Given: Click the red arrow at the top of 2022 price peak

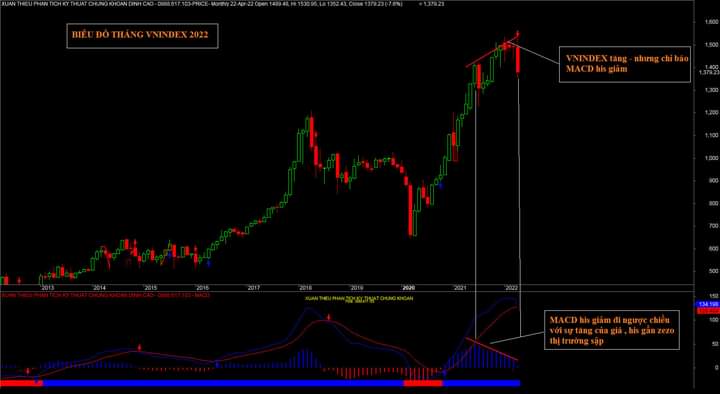Looking at the screenshot, I should click(x=518, y=33).
